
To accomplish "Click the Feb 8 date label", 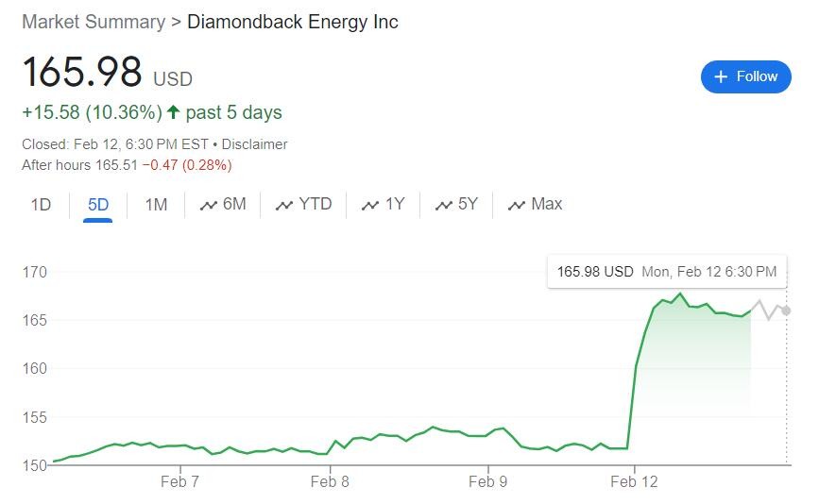I will 330,481.
